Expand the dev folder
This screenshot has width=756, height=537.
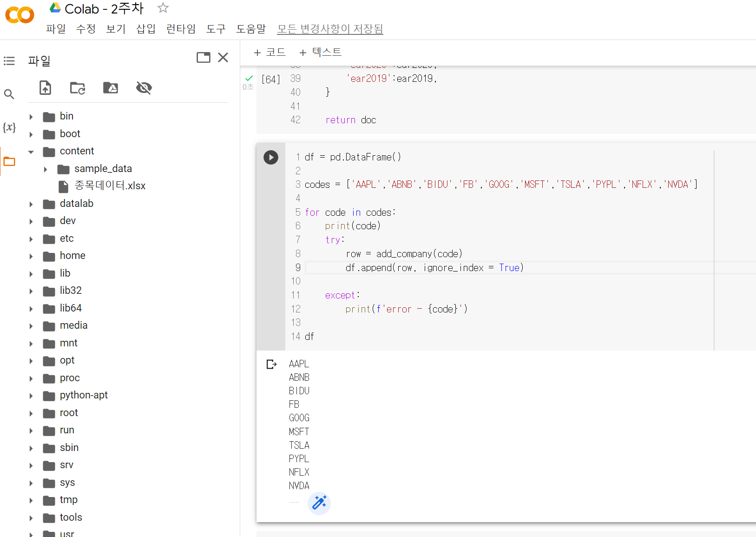click(x=31, y=221)
